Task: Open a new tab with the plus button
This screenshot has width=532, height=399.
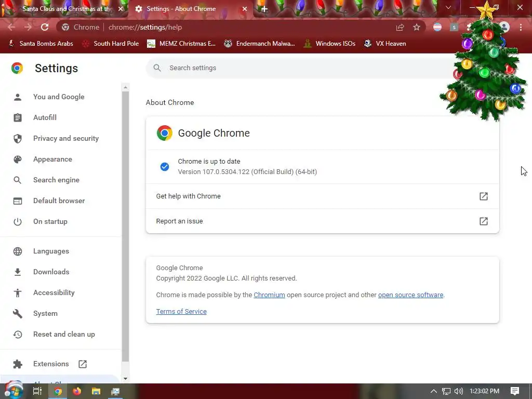Action: (x=264, y=9)
